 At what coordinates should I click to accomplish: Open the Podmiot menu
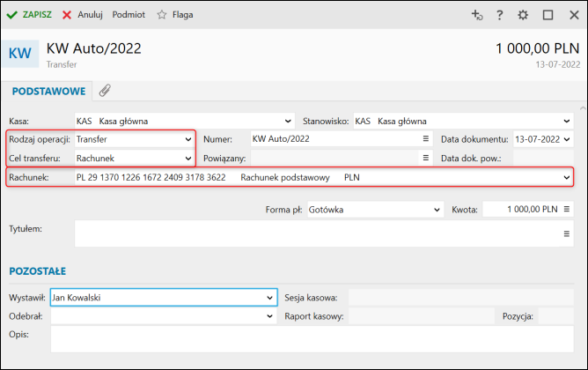tap(129, 15)
